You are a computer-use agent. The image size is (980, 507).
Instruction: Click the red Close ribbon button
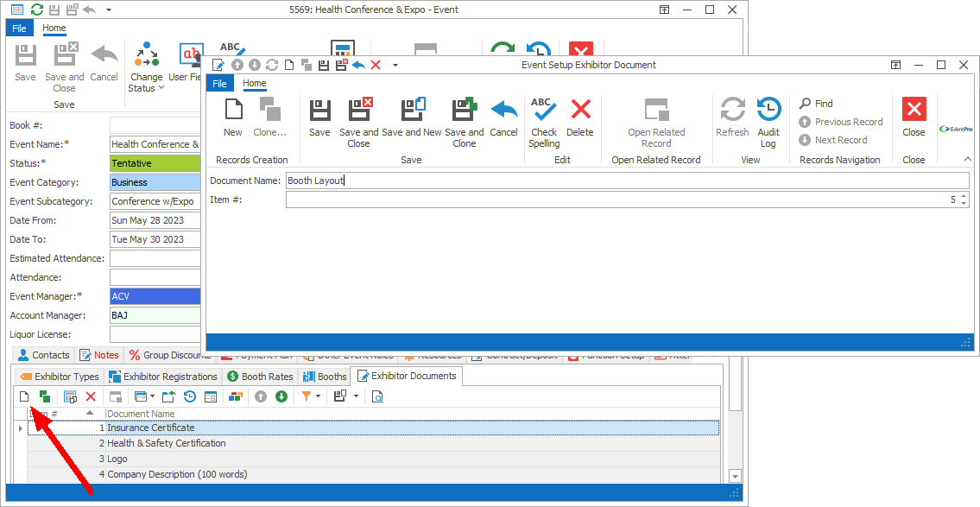pyautogui.click(x=914, y=117)
